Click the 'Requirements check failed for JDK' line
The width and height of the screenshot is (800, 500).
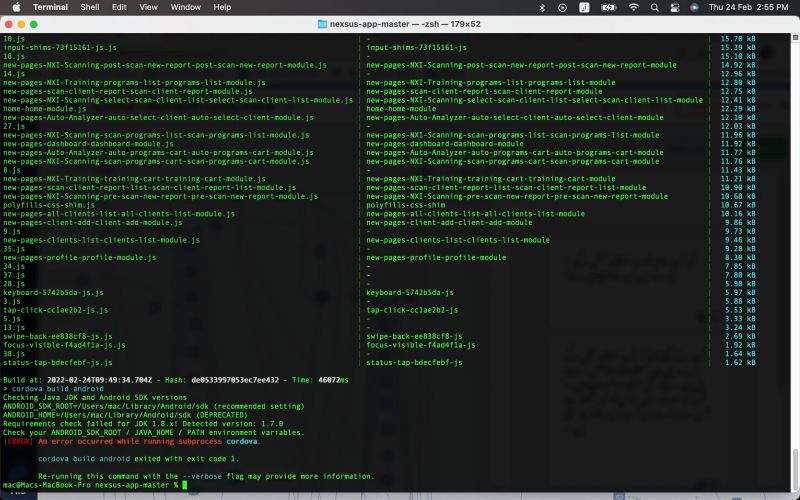[x=143, y=424]
